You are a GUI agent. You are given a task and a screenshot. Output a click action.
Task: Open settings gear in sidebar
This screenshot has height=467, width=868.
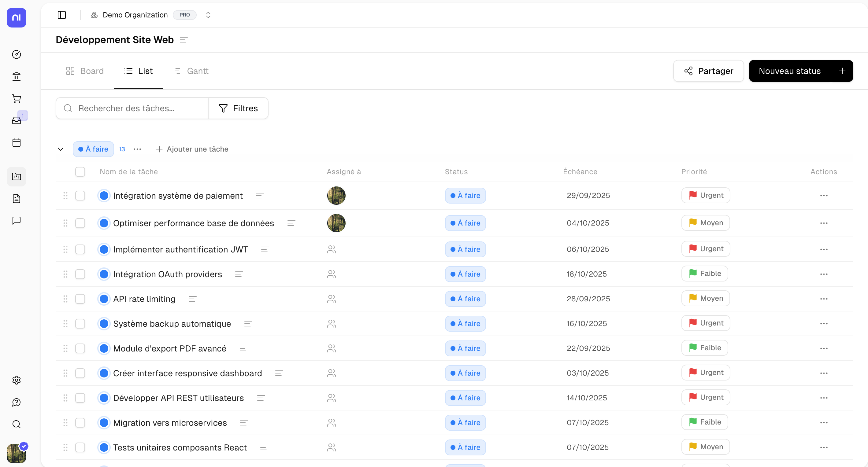(x=17, y=380)
